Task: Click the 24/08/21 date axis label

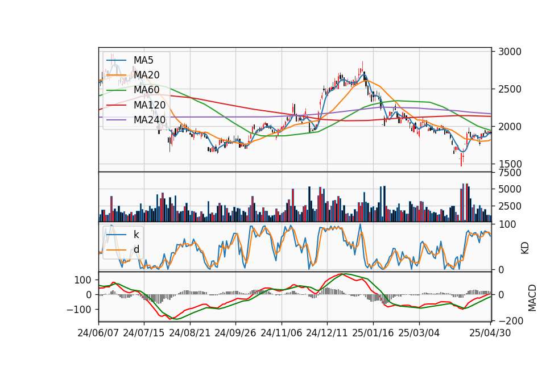Action: coord(190,333)
